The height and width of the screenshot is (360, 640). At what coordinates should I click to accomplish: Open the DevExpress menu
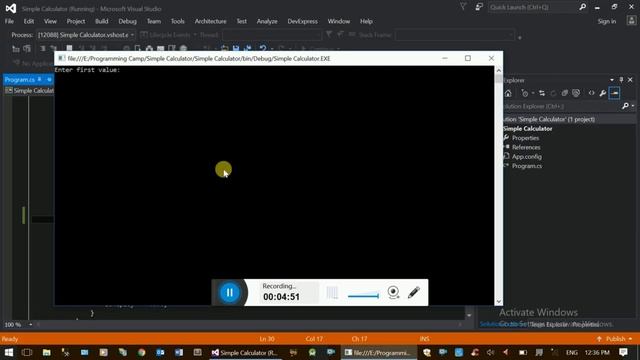tap(302, 21)
